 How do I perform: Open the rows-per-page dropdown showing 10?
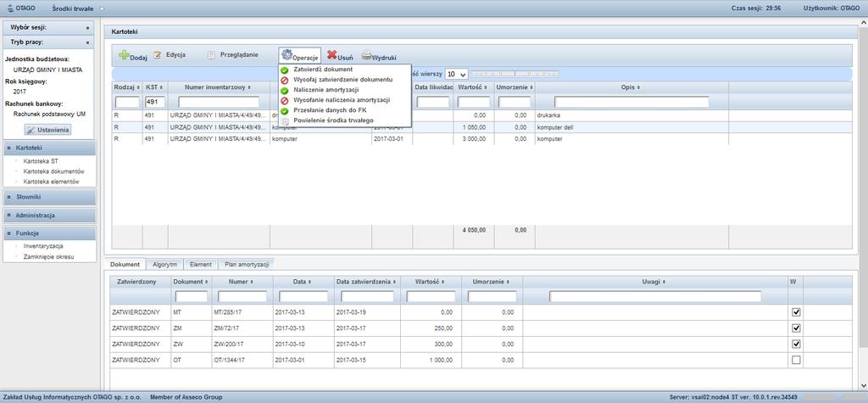tap(457, 75)
